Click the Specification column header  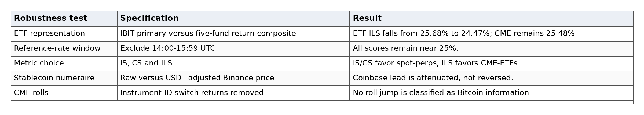point(233,19)
